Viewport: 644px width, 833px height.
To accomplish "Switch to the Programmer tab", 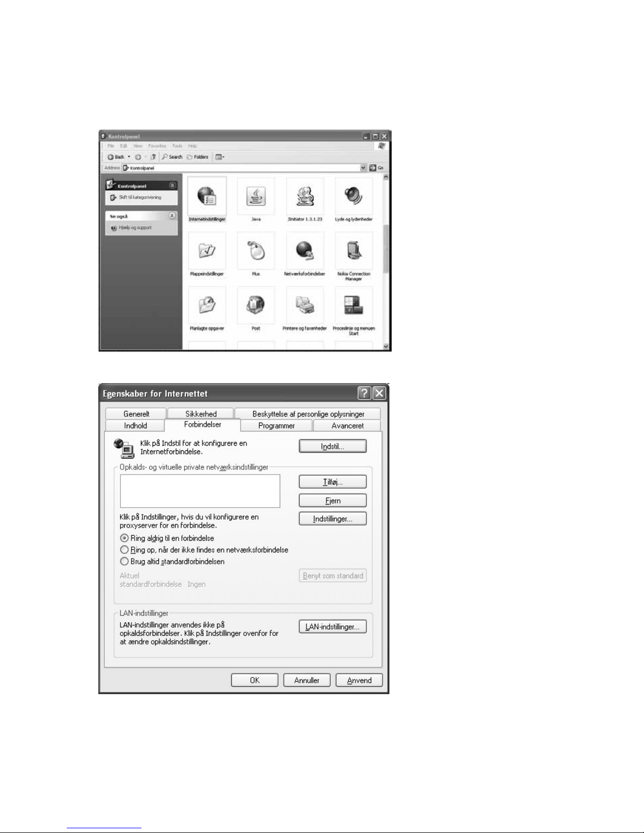I will click(277, 426).
